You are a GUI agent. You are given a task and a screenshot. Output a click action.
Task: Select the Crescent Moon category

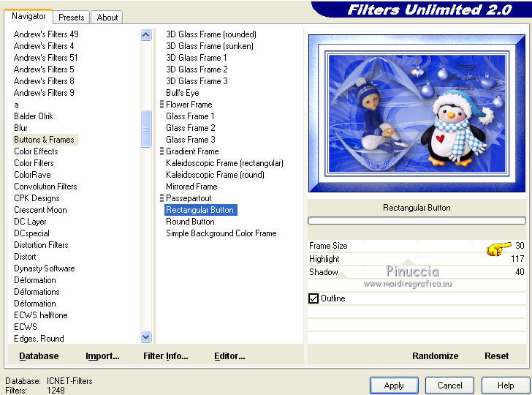point(40,210)
